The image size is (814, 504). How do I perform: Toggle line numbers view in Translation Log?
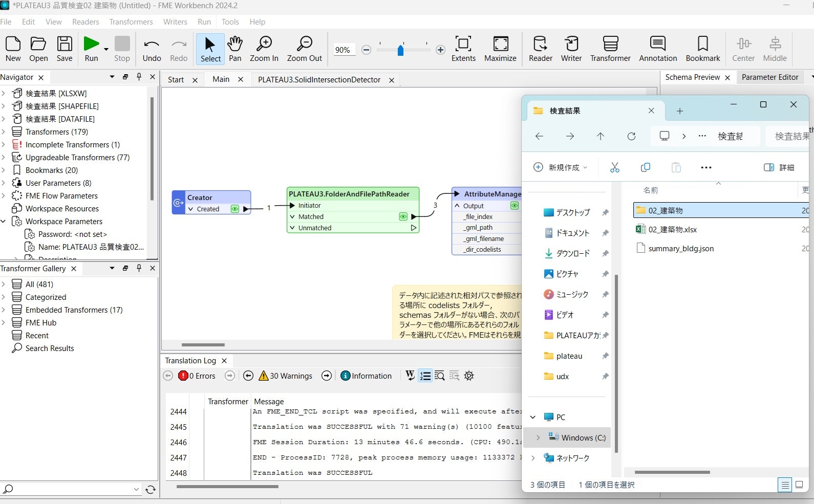tap(425, 376)
